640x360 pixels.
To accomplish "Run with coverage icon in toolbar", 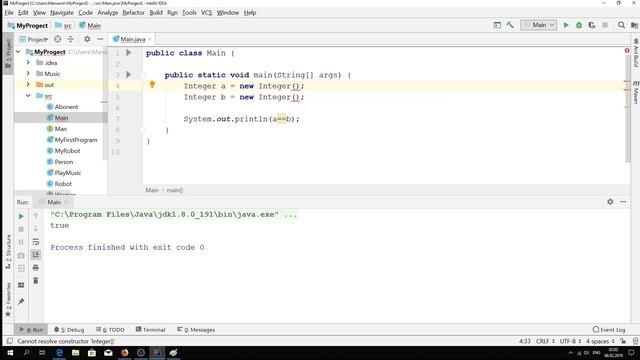I will [x=592, y=25].
